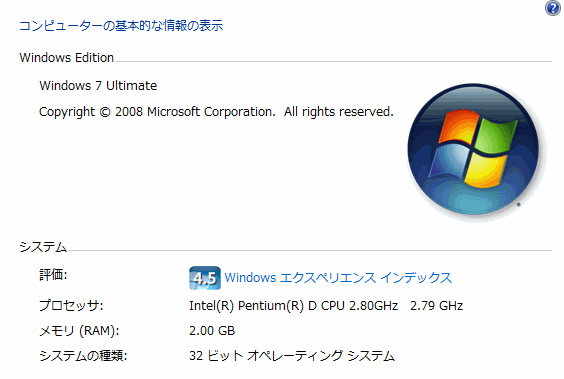Image resolution: width=564 pixels, height=379 pixels.
Task: Click the プロセッサ: label
Action: [71, 306]
